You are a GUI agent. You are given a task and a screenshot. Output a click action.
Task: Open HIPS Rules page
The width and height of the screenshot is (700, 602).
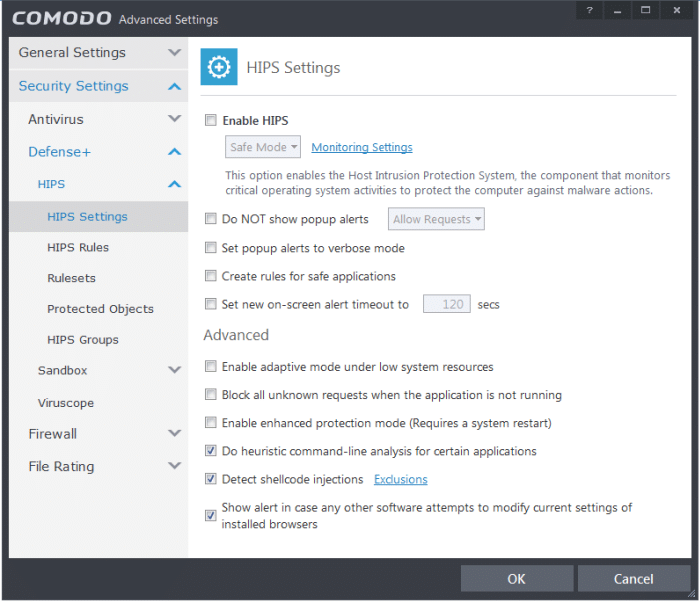[78, 247]
